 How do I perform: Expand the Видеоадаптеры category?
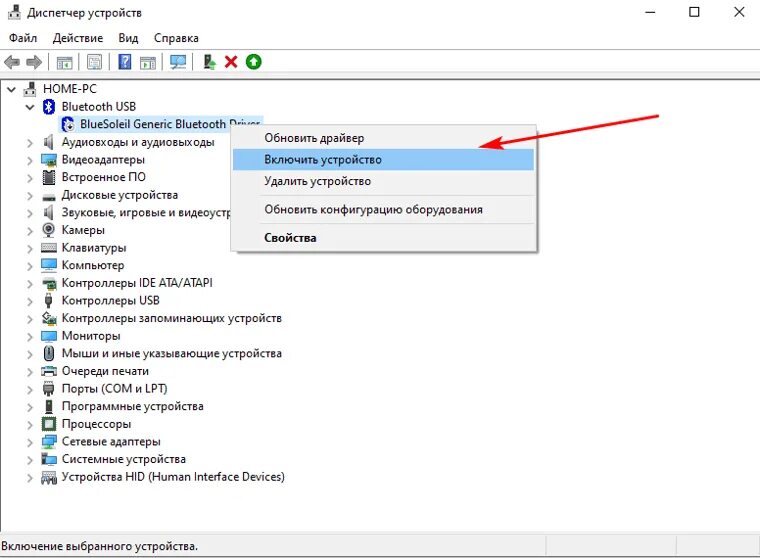tap(28, 160)
